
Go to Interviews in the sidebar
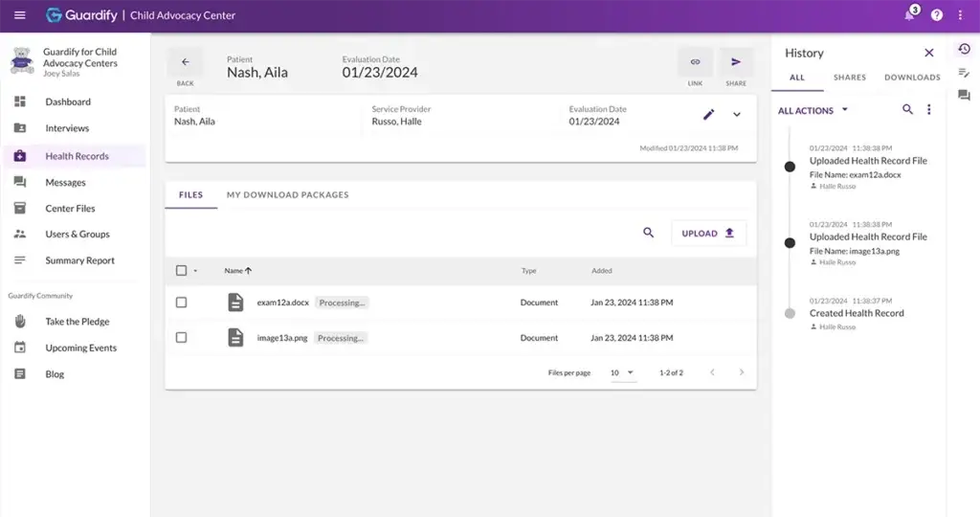(67, 128)
